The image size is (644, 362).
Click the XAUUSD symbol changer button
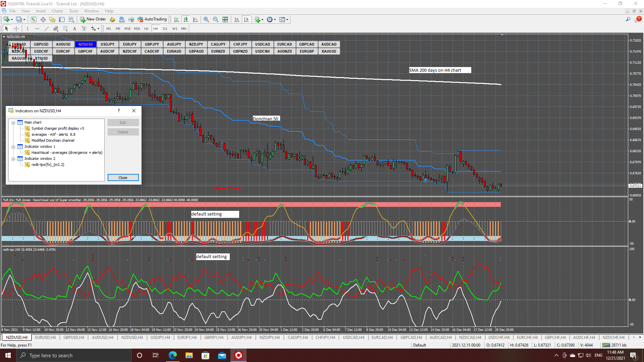329,51
